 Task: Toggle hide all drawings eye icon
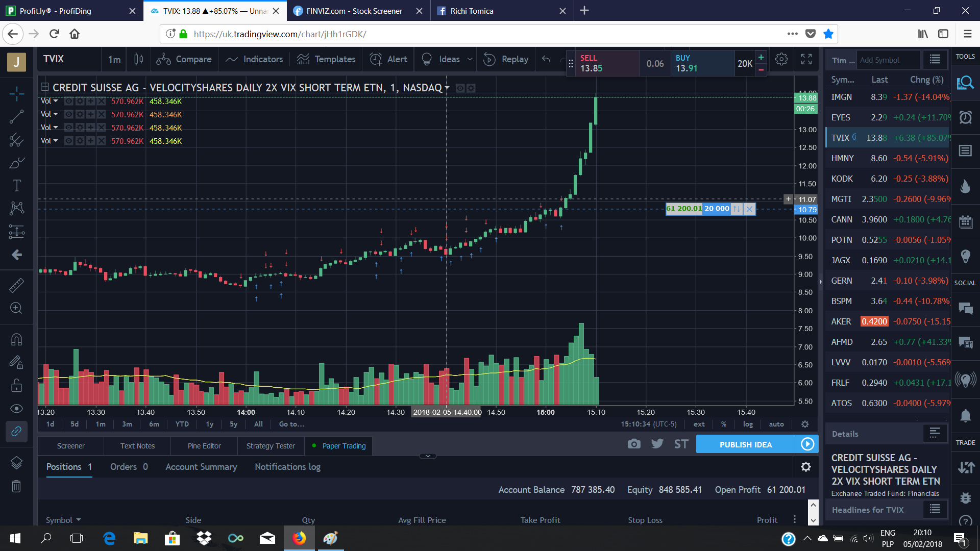pyautogui.click(x=16, y=409)
